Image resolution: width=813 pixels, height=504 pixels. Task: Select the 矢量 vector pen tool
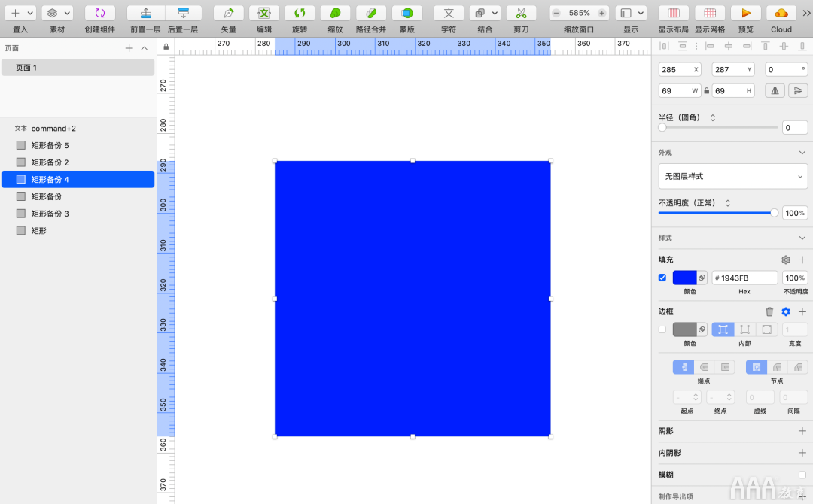coord(229,13)
